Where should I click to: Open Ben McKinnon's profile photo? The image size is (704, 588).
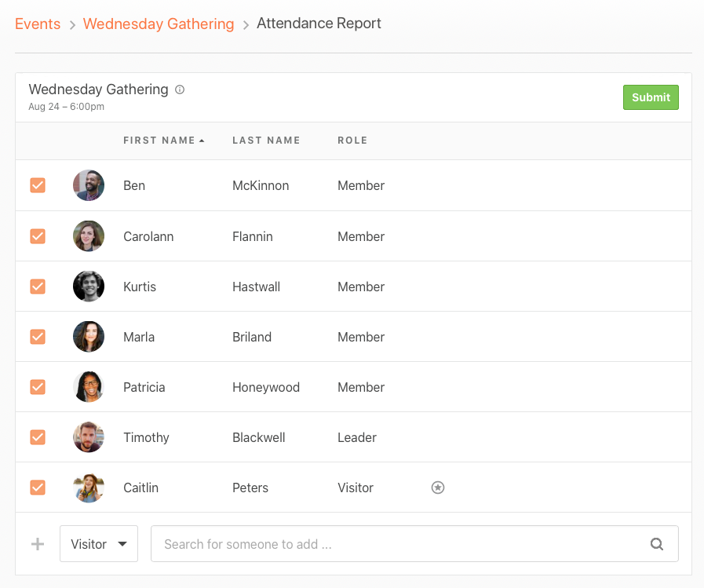tap(89, 185)
